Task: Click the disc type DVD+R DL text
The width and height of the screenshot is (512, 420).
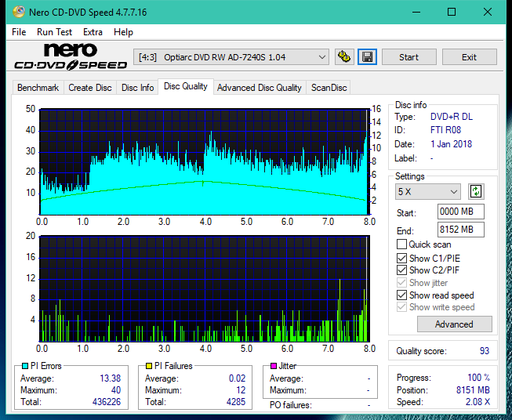Action: (x=452, y=117)
